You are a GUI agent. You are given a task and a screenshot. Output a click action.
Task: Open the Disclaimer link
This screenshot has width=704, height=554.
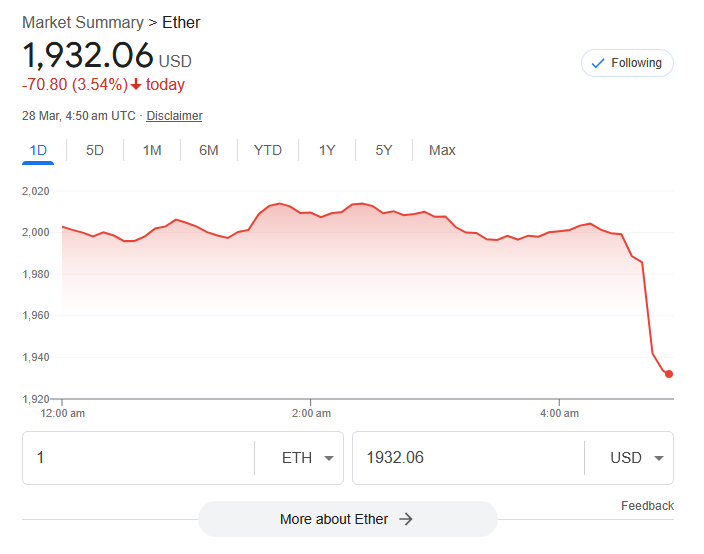click(174, 116)
